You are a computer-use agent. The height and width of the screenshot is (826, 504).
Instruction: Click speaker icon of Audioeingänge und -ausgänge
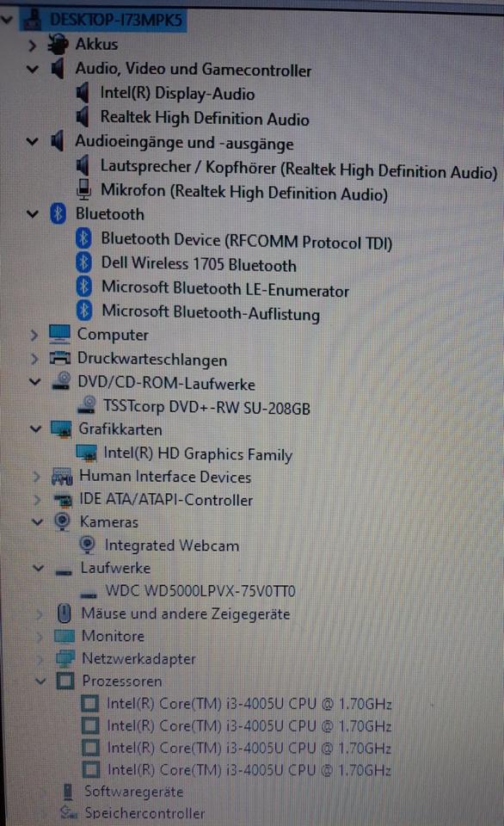click(58, 141)
